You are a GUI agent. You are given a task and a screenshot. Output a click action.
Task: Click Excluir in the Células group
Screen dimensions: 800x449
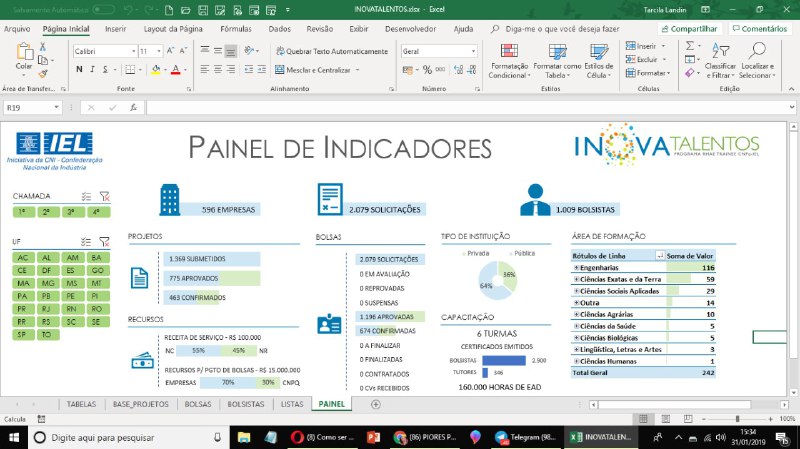point(646,60)
